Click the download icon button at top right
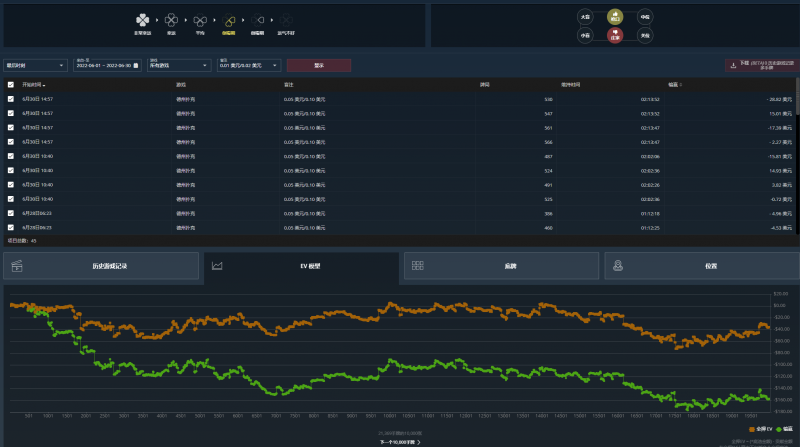Viewport: 800px width, 447px height. pyautogui.click(x=734, y=65)
